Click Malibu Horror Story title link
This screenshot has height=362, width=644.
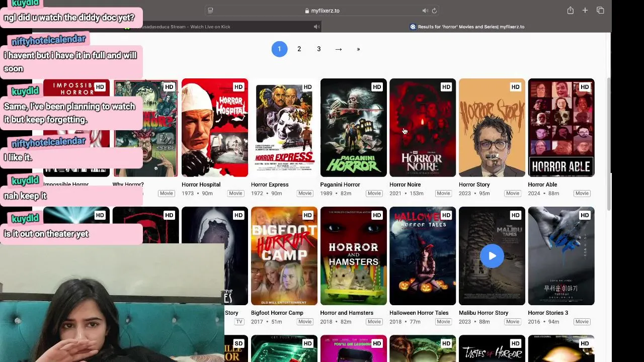point(484,313)
